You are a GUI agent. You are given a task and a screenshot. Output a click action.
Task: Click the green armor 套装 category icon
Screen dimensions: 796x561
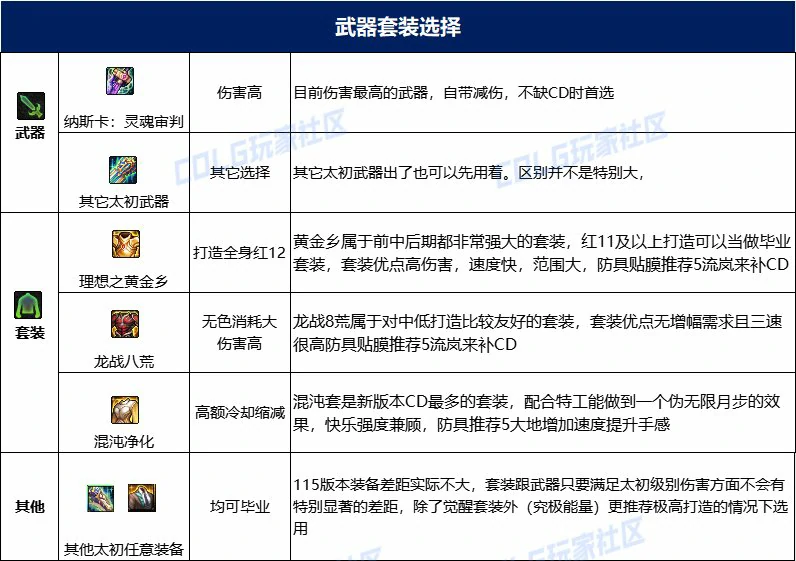(28, 305)
